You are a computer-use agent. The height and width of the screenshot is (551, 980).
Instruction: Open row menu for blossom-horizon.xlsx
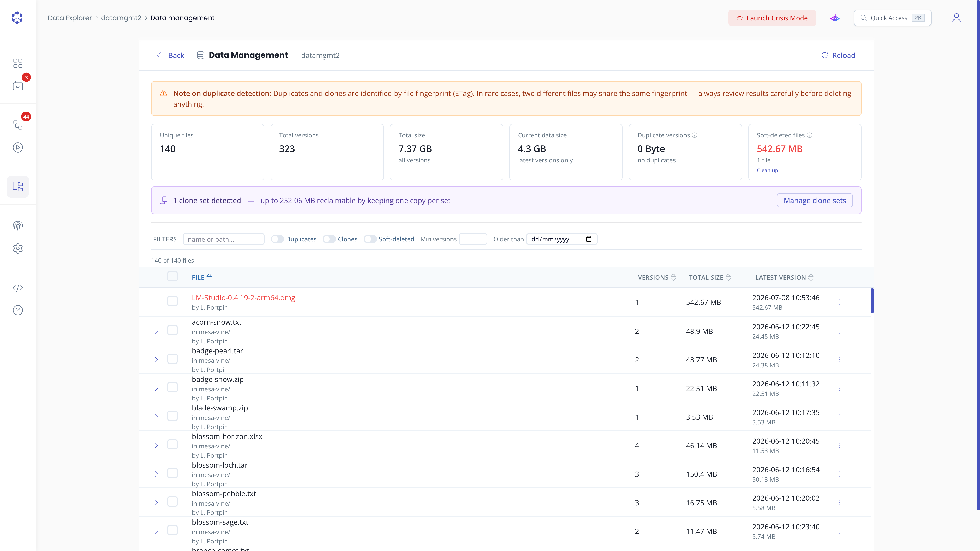coord(839,445)
